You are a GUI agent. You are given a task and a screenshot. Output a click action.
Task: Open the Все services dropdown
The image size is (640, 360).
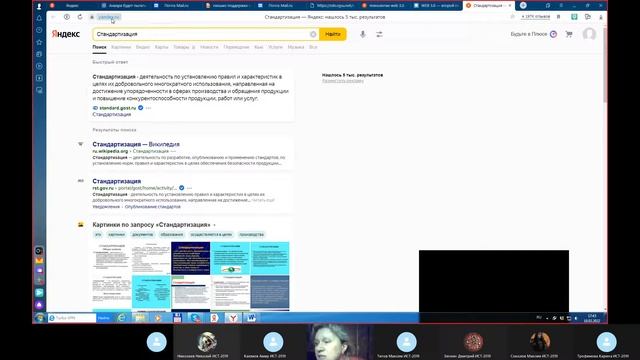(313, 47)
